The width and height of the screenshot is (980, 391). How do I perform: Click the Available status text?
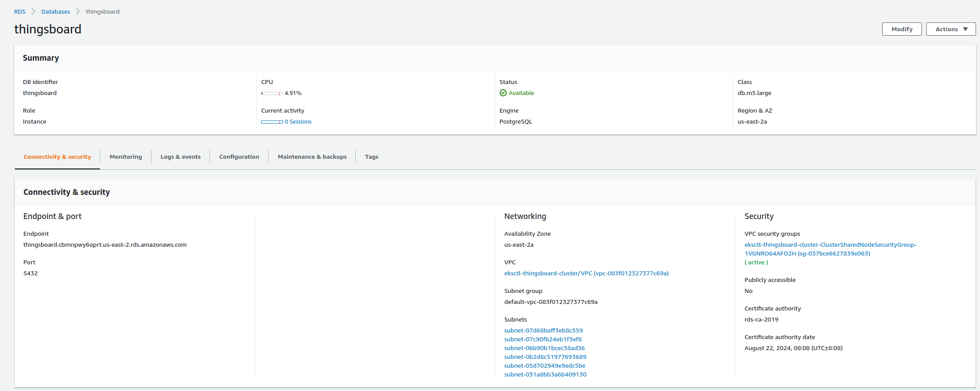[521, 93]
